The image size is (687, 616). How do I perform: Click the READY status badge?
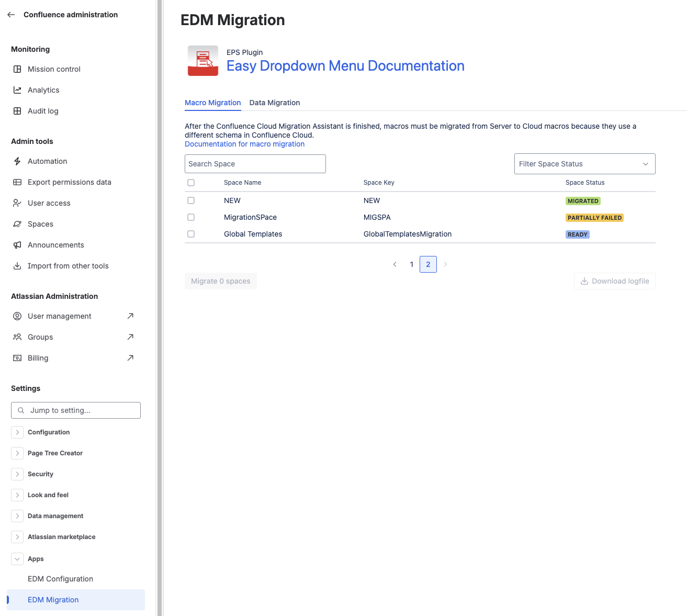[x=578, y=234]
